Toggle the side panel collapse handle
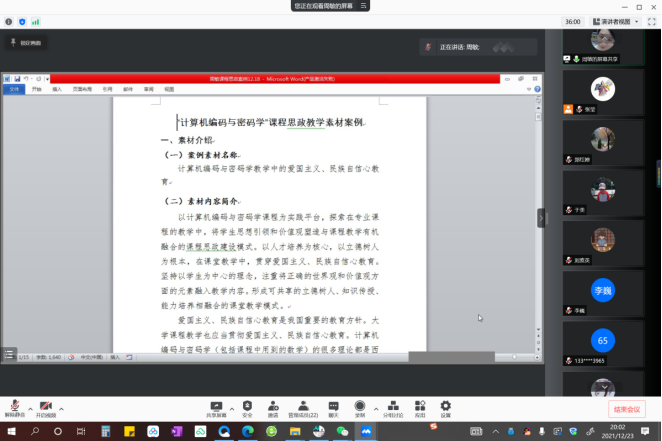This screenshot has width=662, height=441. pos(542,218)
